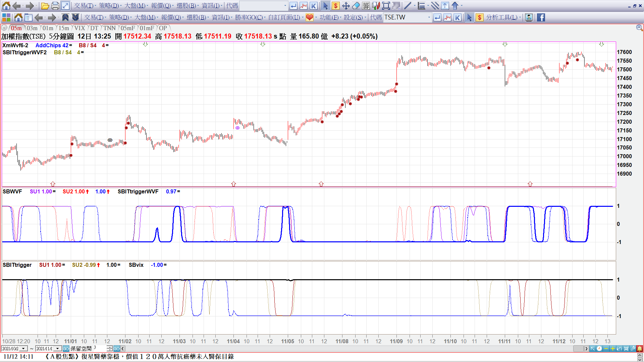Open the start date 2021/10/2 dropdown
This screenshot has width=644, height=362.
coord(23,349)
